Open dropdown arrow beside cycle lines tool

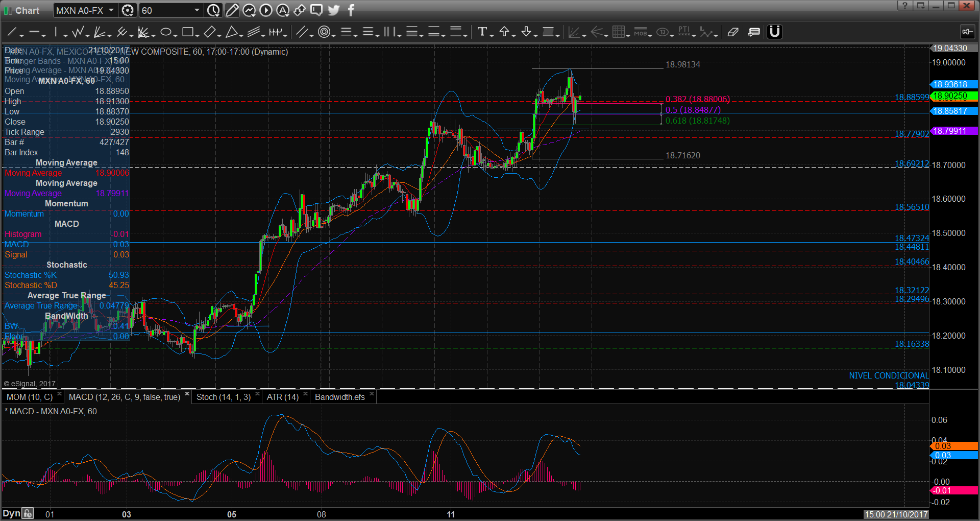[285, 35]
